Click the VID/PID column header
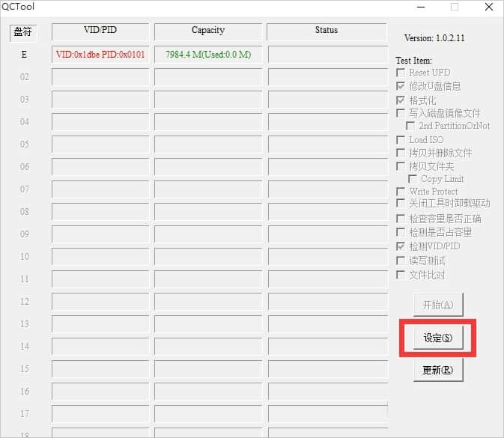Image resolution: width=504 pixels, height=438 pixels. [x=100, y=31]
